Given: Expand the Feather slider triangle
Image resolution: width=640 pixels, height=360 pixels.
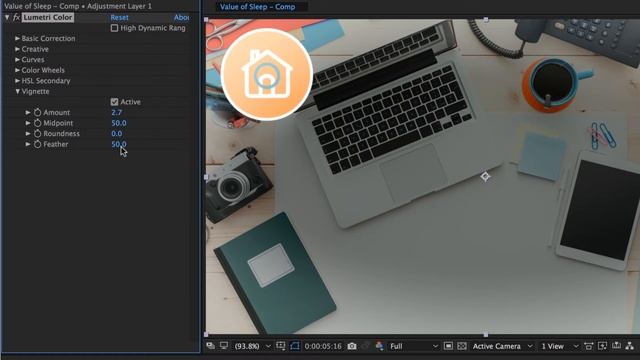Looking at the screenshot, I should [28, 144].
